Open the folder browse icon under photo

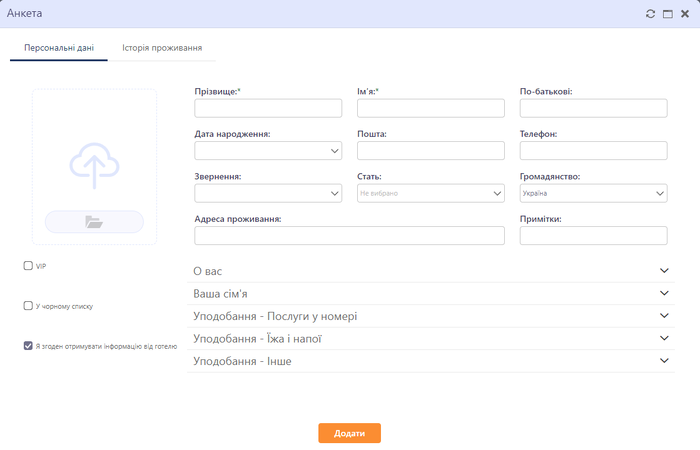[94, 222]
